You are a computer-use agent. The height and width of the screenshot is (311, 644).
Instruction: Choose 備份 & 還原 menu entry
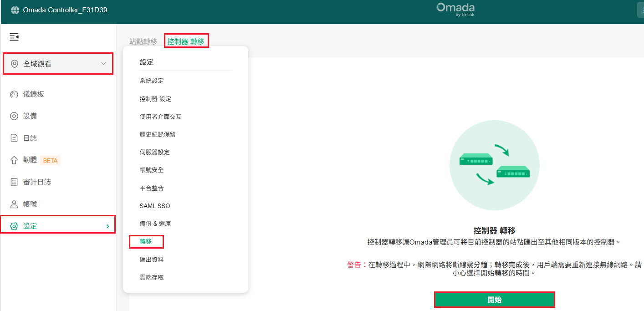[155, 224]
